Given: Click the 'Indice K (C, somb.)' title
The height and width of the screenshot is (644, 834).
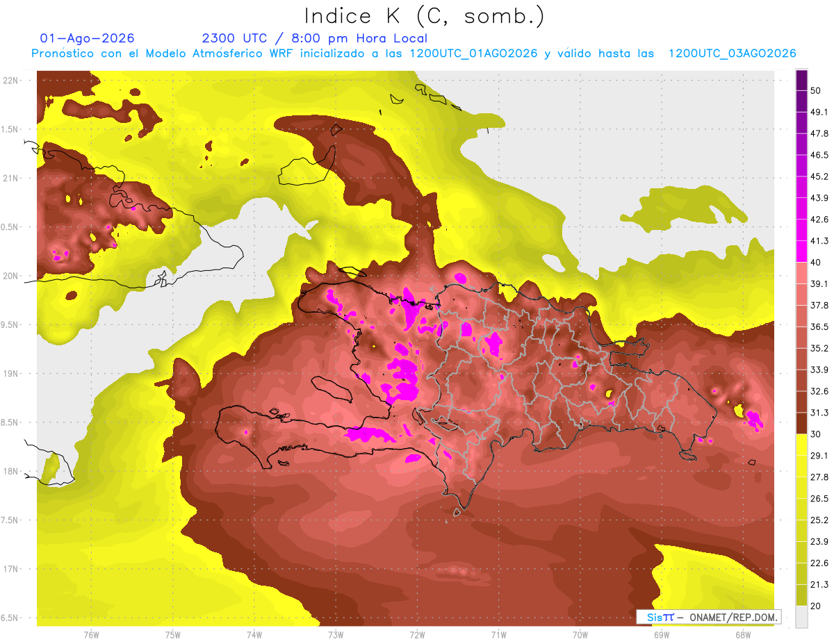Looking at the screenshot, I should (424, 16).
